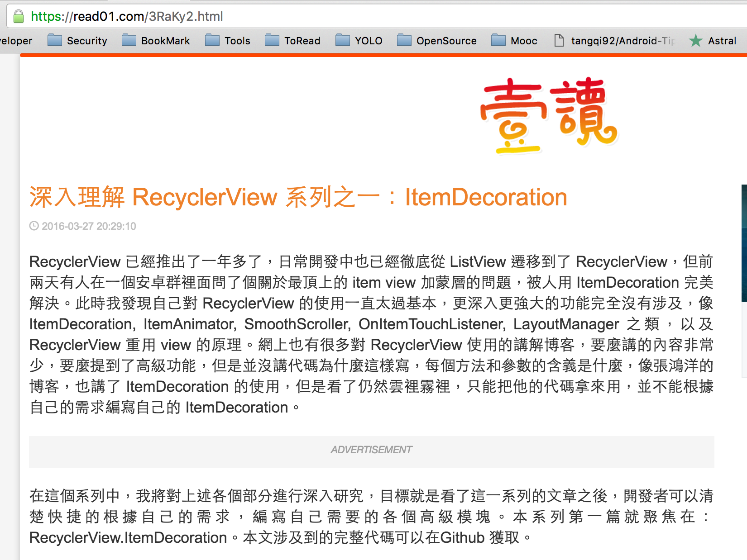Click the ADVERTISEMENT banner area
The width and height of the screenshot is (747, 560).
tap(371, 451)
